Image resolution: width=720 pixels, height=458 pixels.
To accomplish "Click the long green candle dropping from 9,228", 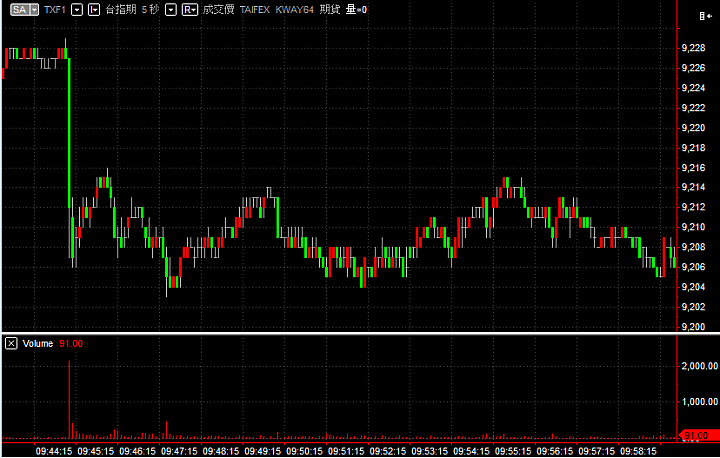I will [x=69, y=132].
